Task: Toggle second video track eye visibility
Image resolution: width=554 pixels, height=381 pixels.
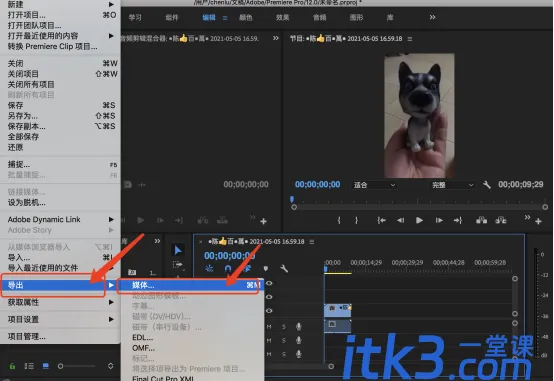Action: click(x=269, y=297)
